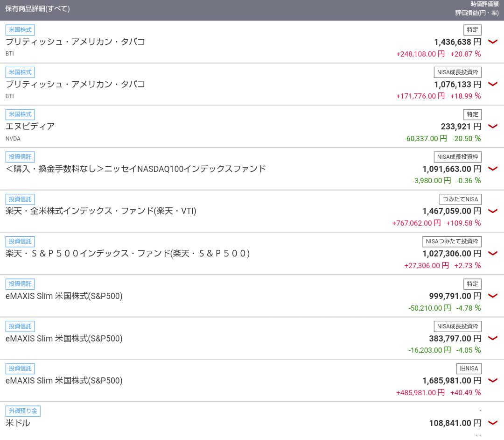Click the gain +171,776.00 円
The width and height of the screenshot is (504, 440).
[x=420, y=96]
